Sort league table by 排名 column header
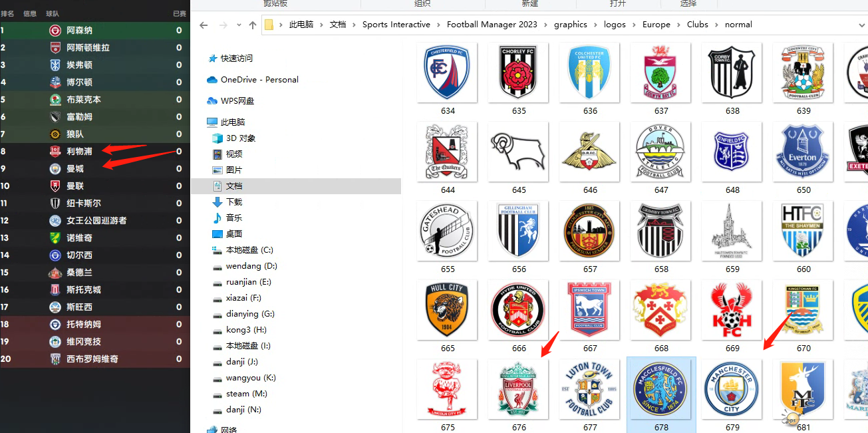868x433 pixels. [x=7, y=13]
